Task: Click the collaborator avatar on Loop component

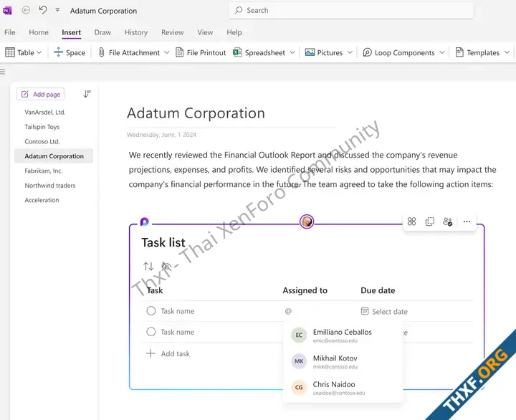Action: [x=307, y=221]
